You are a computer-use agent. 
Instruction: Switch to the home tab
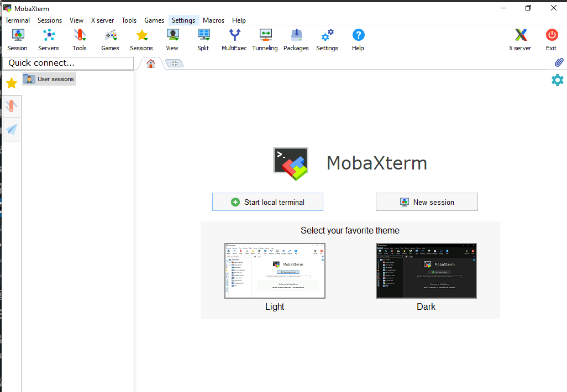point(150,63)
